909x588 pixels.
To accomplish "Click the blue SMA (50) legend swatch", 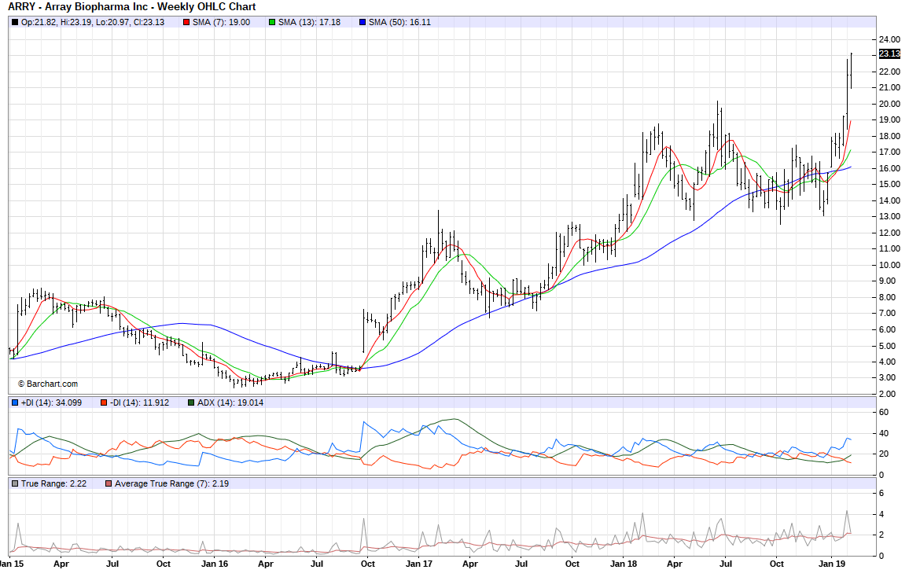I will click(x=363, y=23).
